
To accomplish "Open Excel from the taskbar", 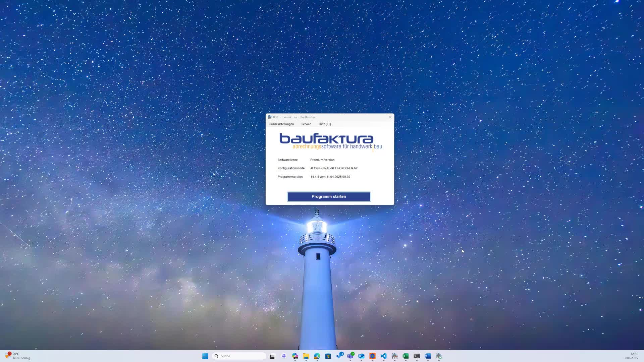I will [x=406, y=356].
